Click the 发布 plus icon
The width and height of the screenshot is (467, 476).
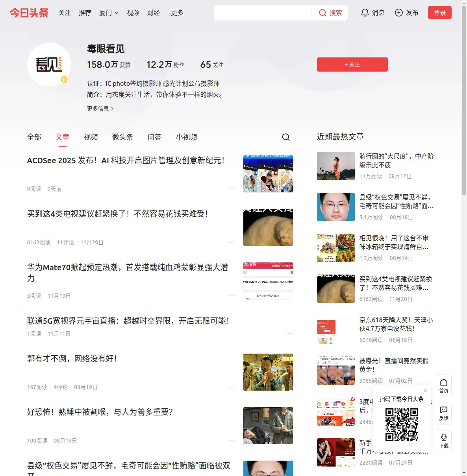[x=399, y=13]
